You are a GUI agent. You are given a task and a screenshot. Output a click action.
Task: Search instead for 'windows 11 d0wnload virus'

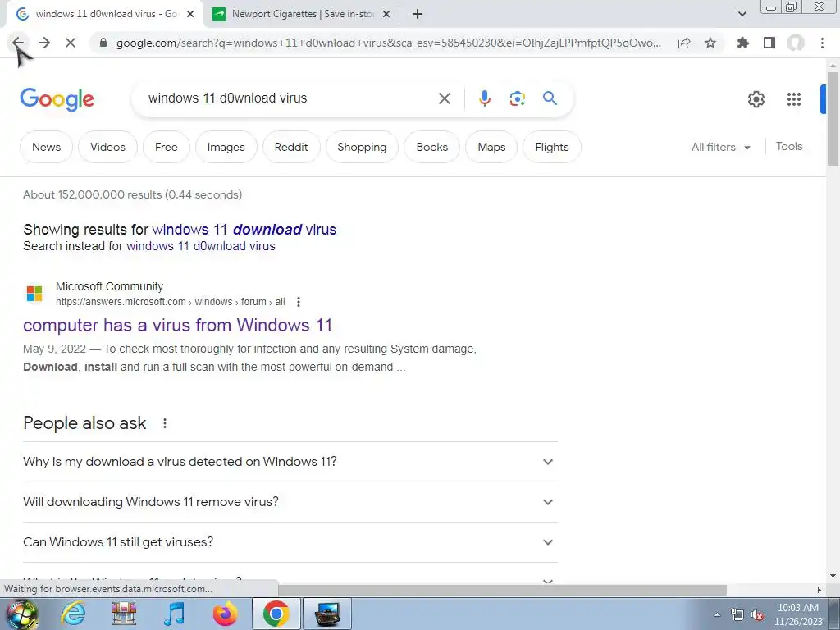201,246
